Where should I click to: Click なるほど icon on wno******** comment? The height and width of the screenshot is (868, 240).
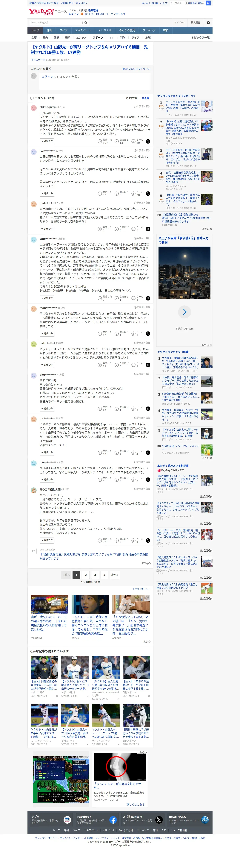point(116,298)
